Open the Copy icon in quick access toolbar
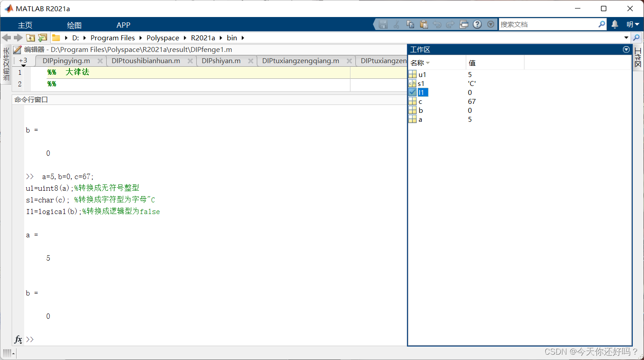The height and width of the screenshot is (360, 644). click(410, 24)
